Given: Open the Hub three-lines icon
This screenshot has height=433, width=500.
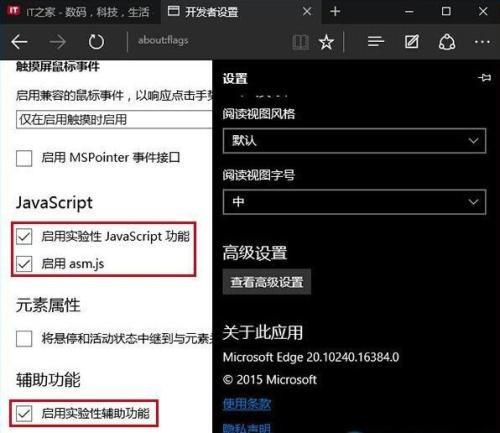Looking at the screenshot, I should [x=376, y=42].
